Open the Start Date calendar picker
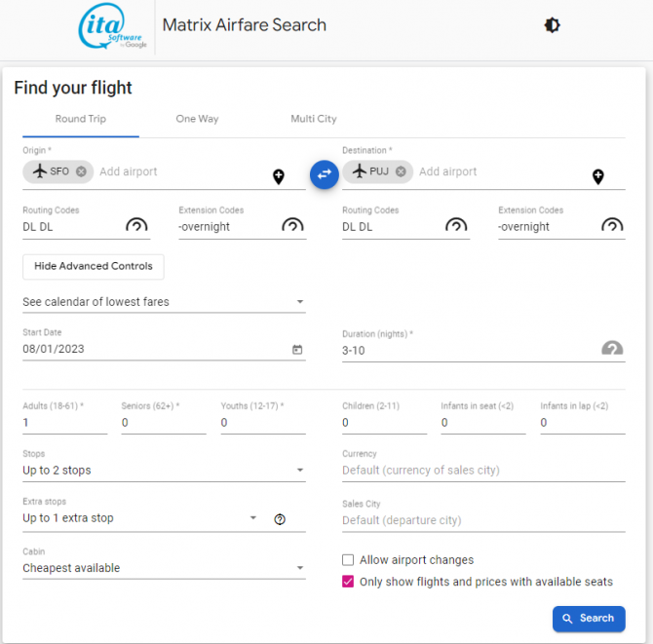 (297, 350)
